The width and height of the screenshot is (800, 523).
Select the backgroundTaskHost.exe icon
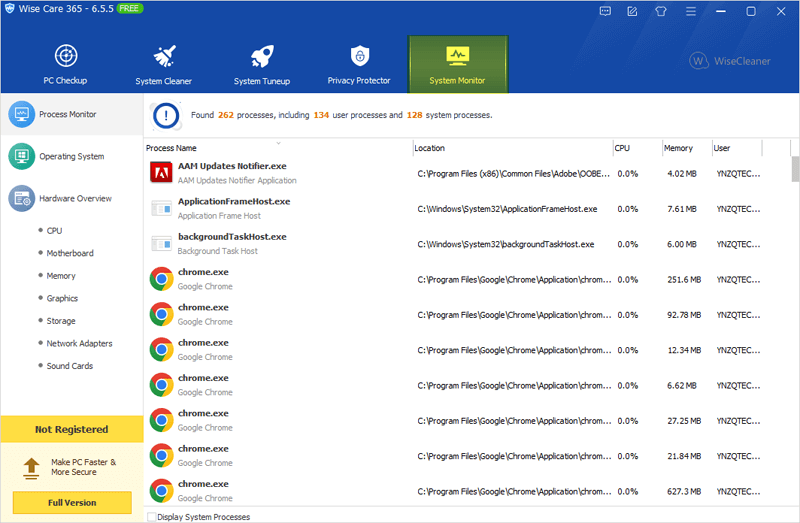161,244
